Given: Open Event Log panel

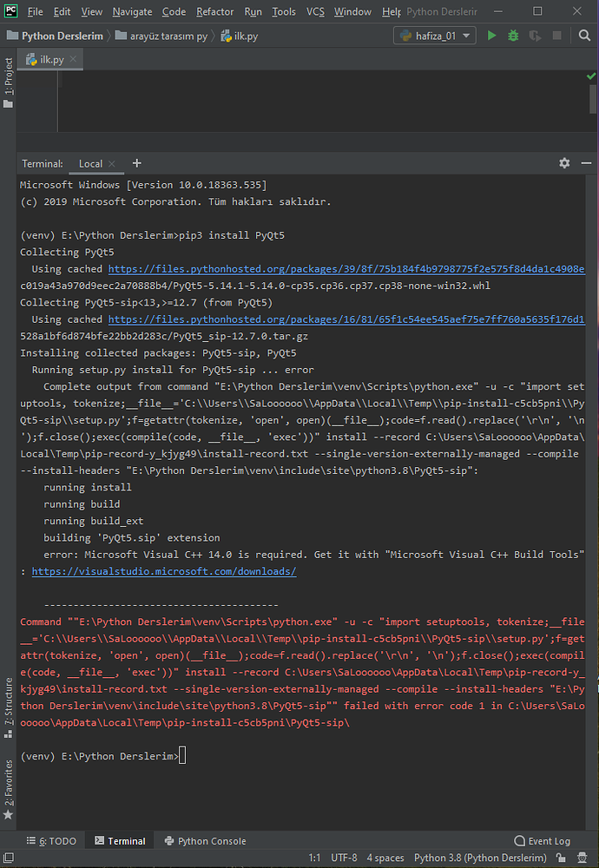Looking at the screenshot, I should click(543, 841).
